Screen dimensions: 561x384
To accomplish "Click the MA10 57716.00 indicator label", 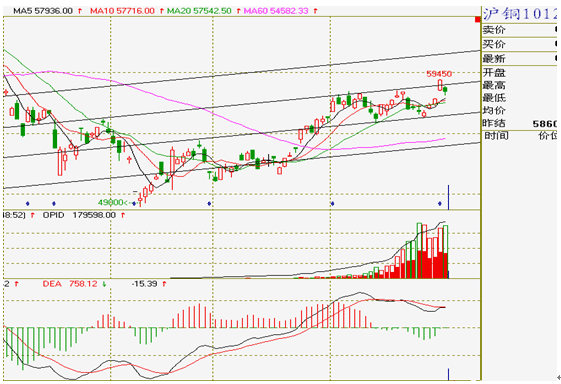I will [x=122, y=11].
